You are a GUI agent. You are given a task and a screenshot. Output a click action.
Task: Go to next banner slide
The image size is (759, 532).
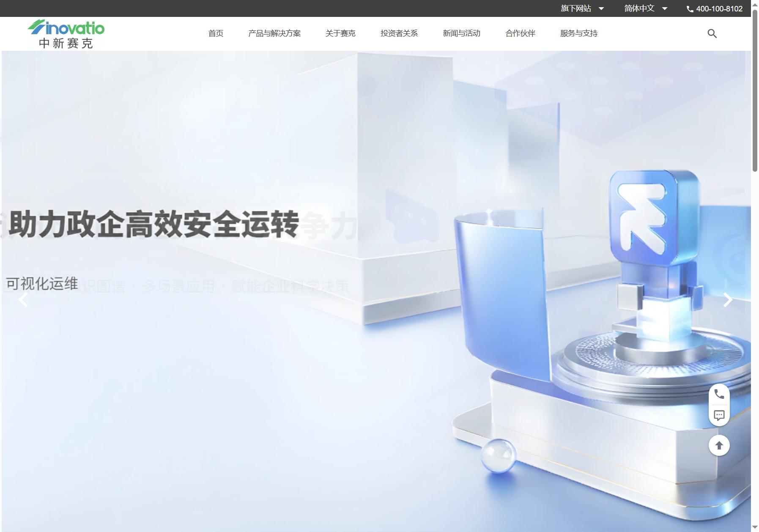[727, 300]
